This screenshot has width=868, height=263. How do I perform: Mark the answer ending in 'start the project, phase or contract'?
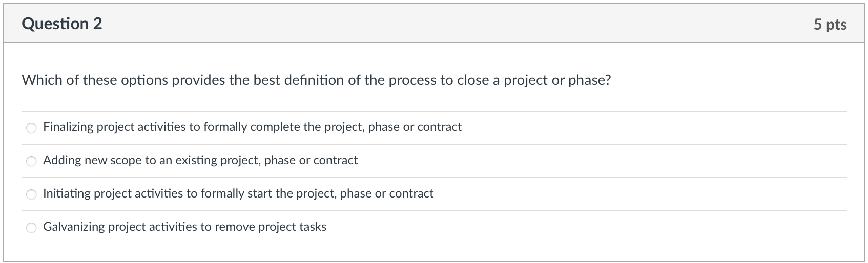[x=32, y=194]
